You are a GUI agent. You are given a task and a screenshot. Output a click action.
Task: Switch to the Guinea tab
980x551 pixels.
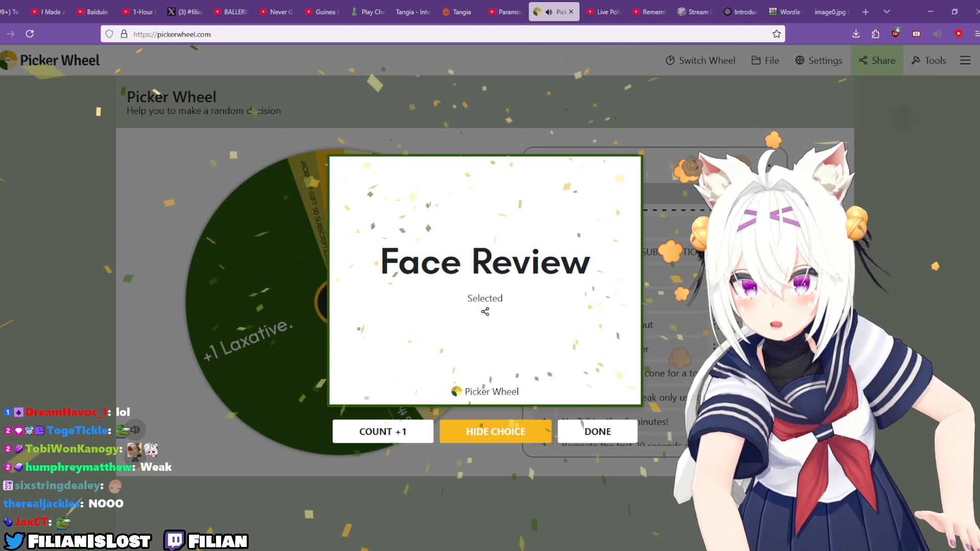coord(322,12)
